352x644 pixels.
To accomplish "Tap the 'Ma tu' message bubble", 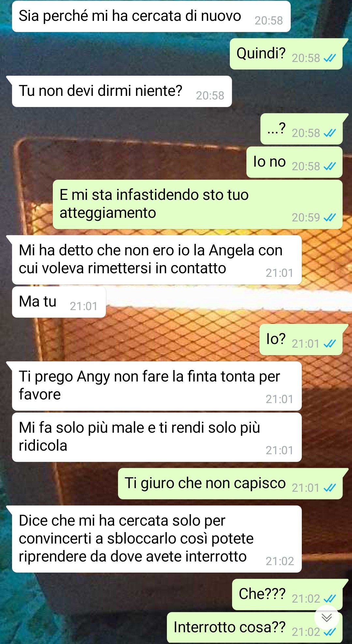I will [x=59, y=302].
